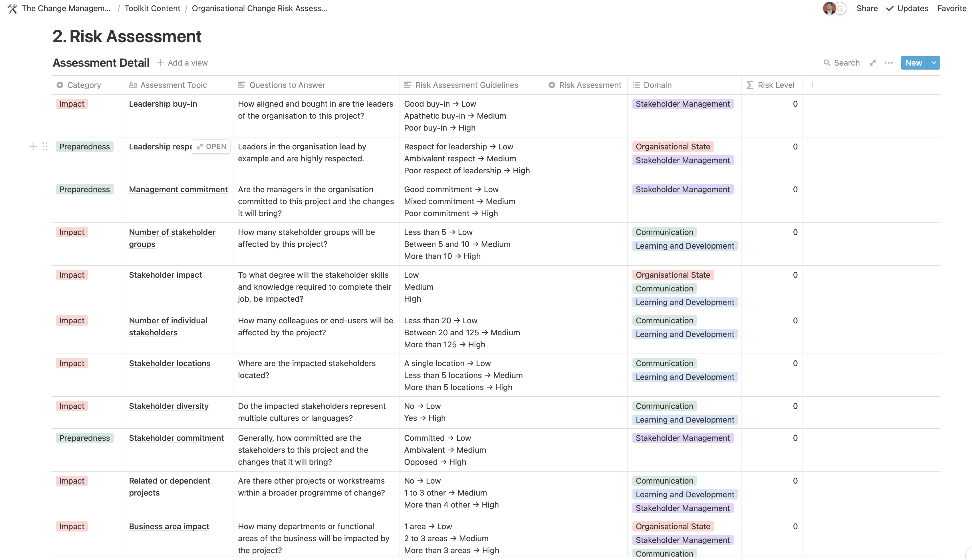Click the Domain column multi-select icon
Screen dimensions: 972x560
coord(637,85)
